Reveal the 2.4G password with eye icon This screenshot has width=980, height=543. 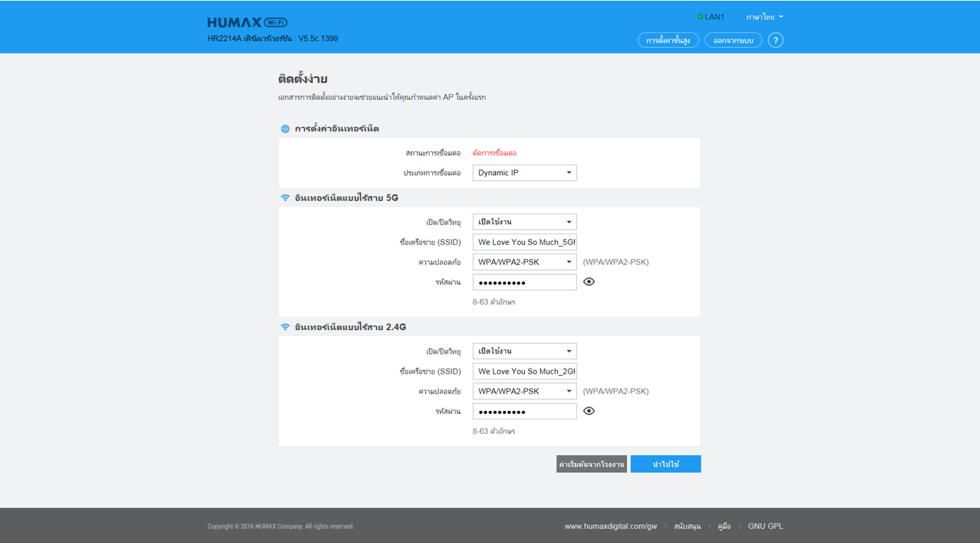coord(589,411)
